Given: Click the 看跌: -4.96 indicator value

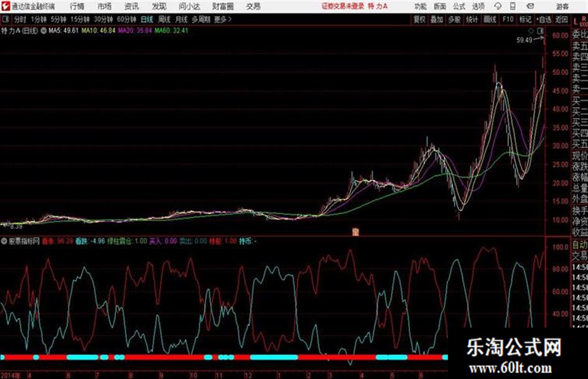Looking at the screenshot, I should coord(90,241).
